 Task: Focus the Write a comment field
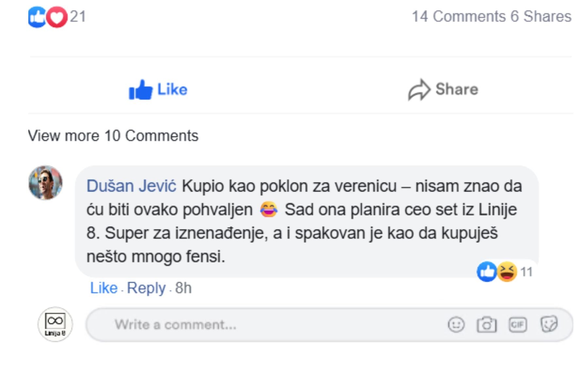click(261, 325)
